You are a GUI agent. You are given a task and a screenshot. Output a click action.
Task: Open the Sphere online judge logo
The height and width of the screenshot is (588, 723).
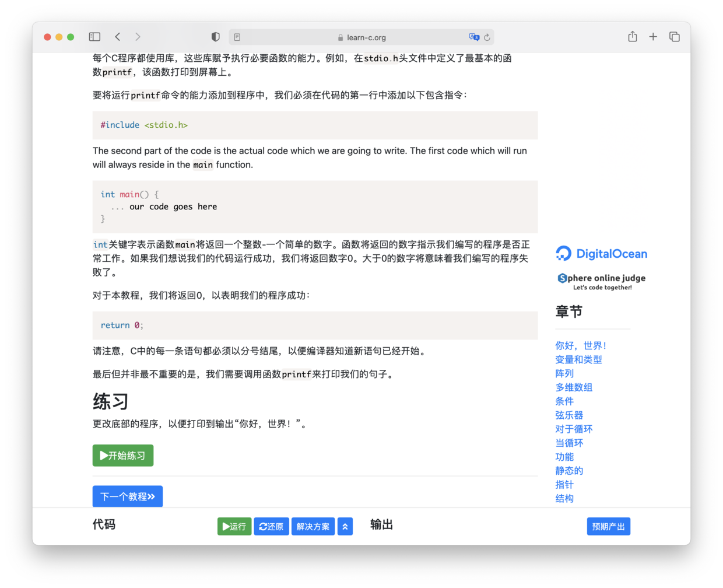[601, 281]
